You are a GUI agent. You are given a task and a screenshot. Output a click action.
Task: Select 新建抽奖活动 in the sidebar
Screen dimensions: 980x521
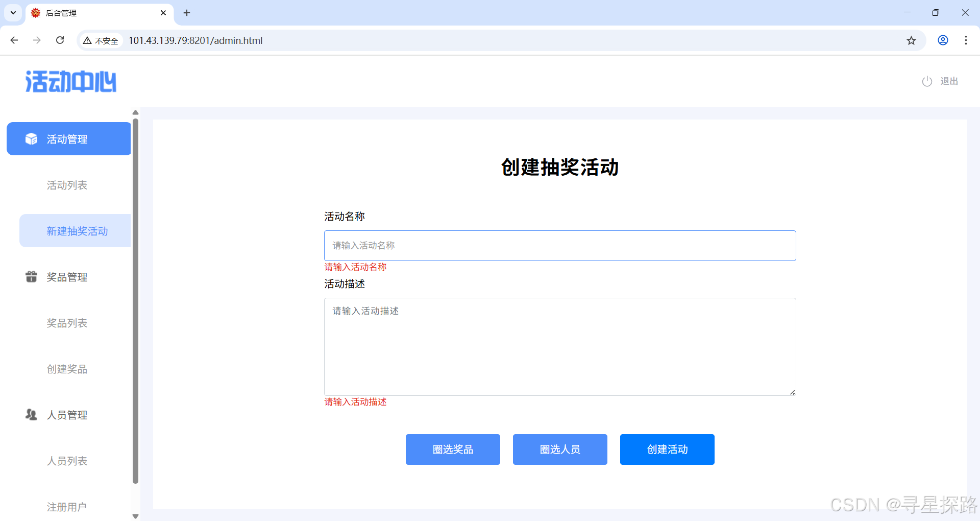[x=75, y=231]
